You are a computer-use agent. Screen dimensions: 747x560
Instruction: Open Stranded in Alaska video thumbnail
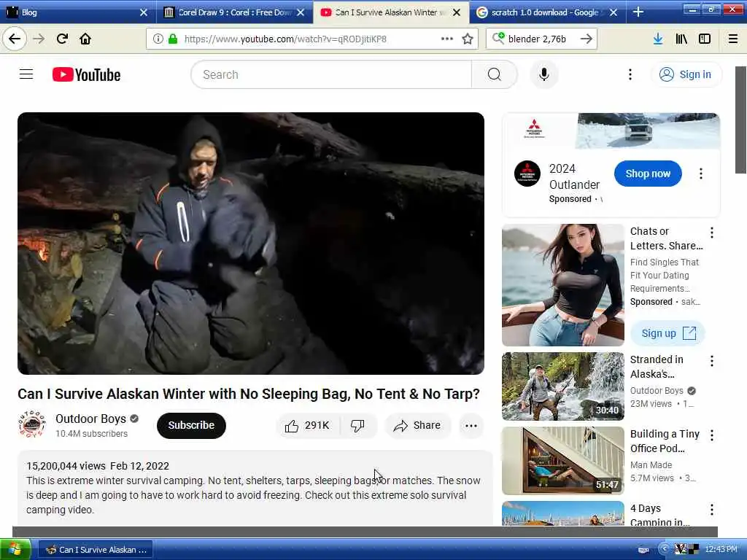[562, 386]
